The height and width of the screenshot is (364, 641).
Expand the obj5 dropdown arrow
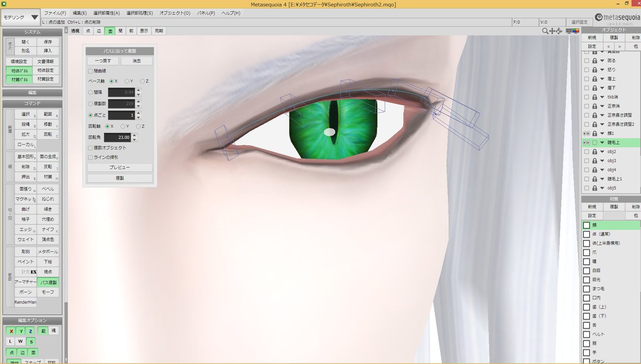(601, 187)
